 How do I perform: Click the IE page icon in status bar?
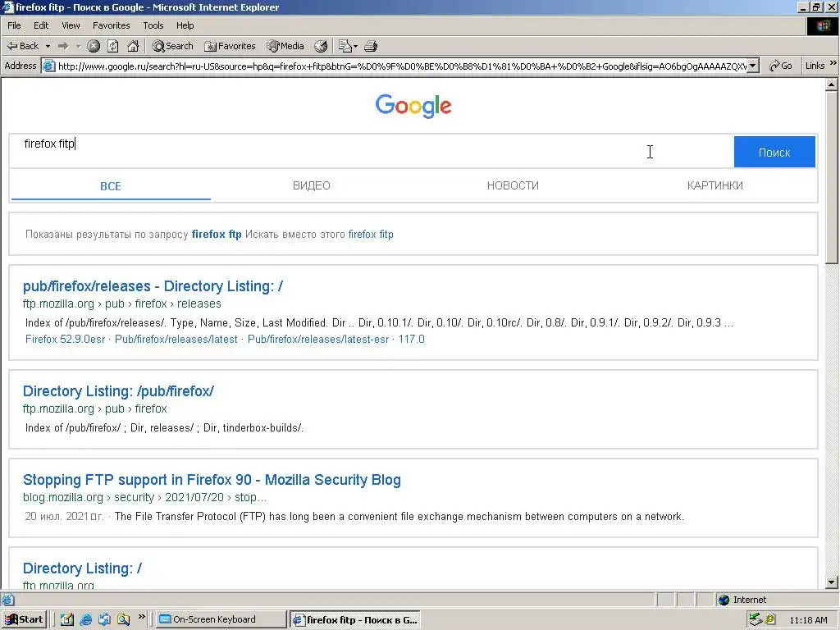pyautogui.click(x=8, y=600)
